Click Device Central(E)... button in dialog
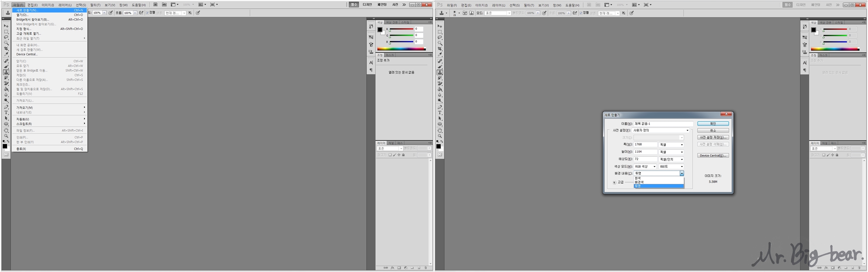Image resolution: width=868 pixels, height=272 pixels. point(713,155)
